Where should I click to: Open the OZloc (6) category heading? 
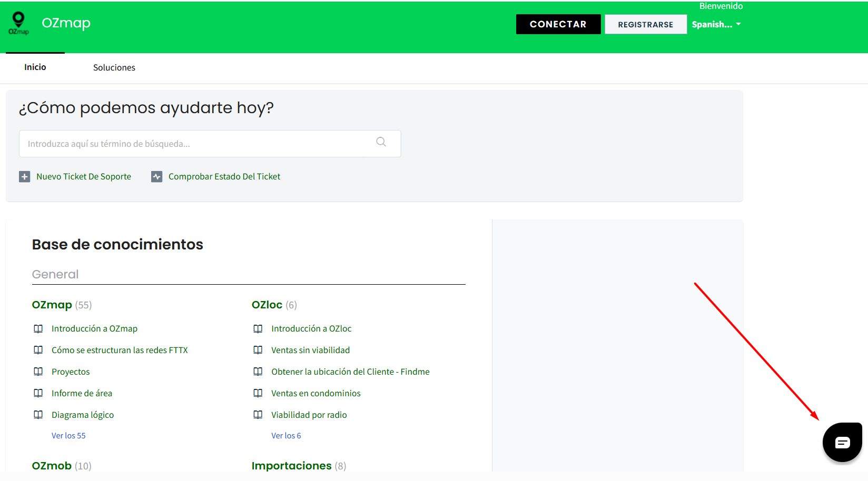click(274, 305)
